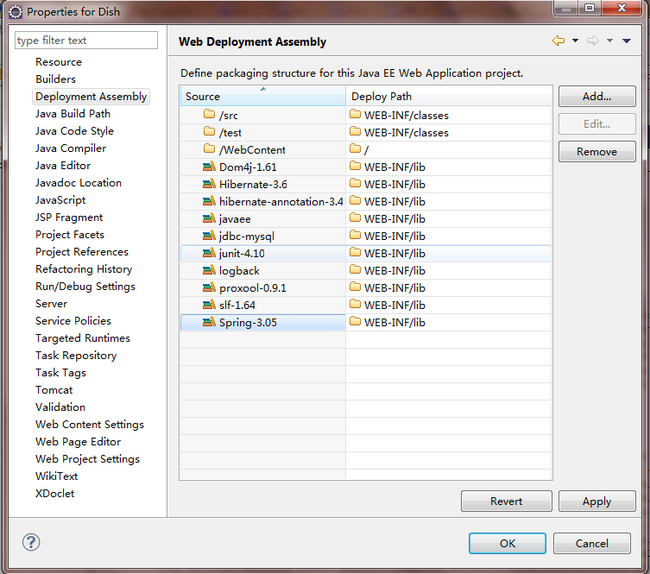
Task: Open the Java Build Path page
Action: click(73, 114)
